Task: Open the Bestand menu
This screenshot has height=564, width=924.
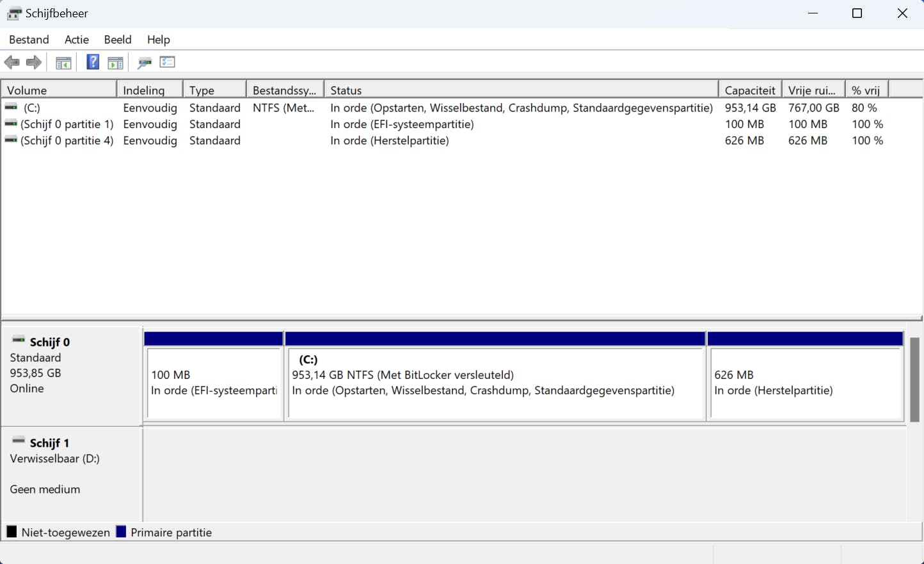Action: [29, 40]
